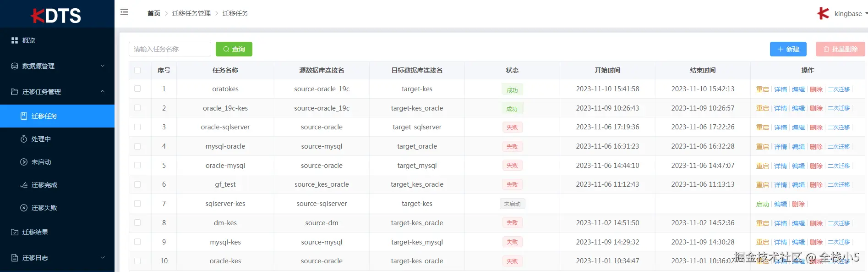Click the green 查询 search button
868x272 pixels.
234,49
